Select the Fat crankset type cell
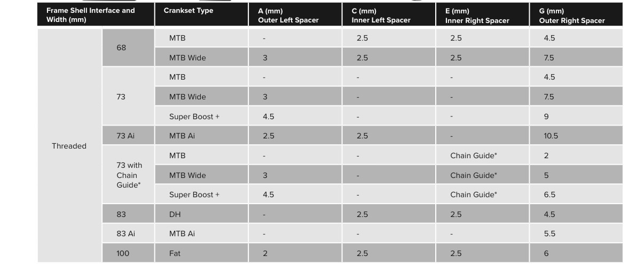 (175, 253)
